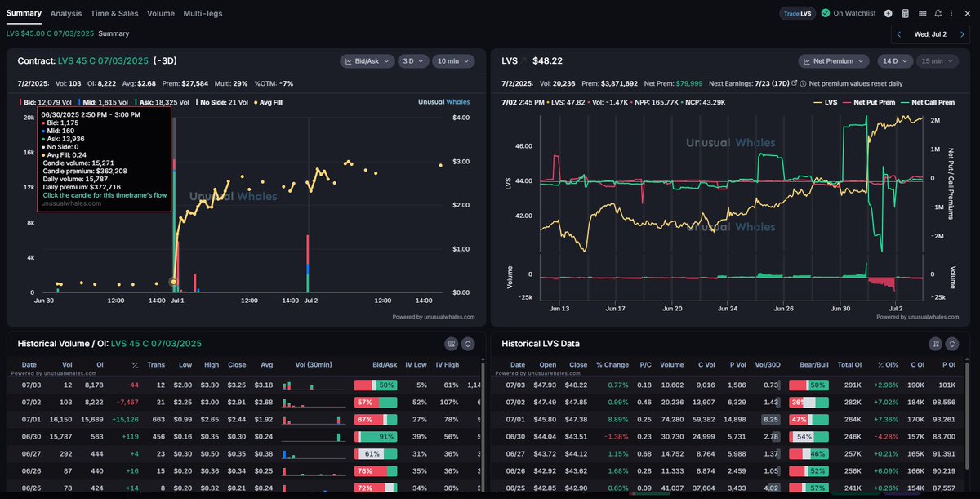This screenshot has height=499, width=980.
Task: Open the 10 min interval dropdown
Action: coord(453,60)
